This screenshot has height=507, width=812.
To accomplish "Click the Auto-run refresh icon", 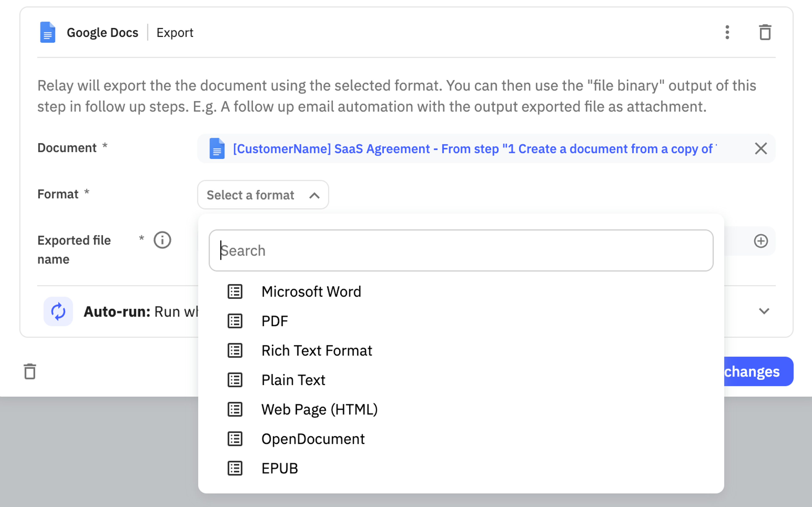I will click(x=58, y=311).
